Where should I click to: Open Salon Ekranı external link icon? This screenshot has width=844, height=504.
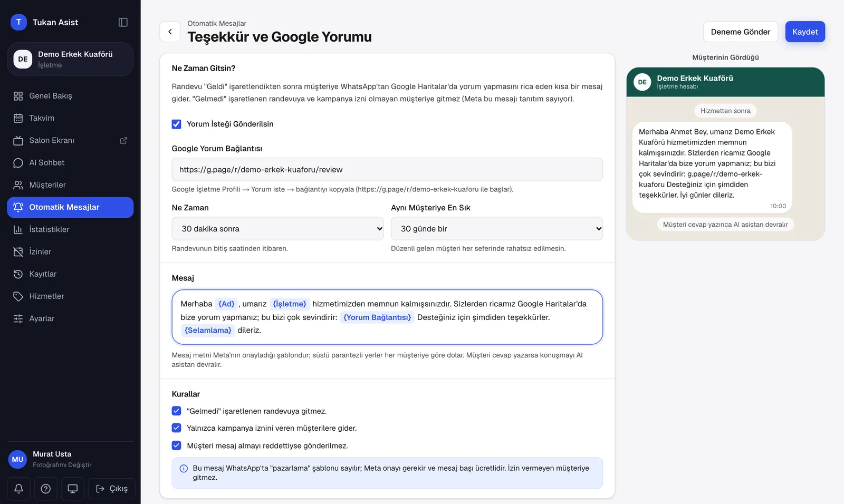pos(123,140)
